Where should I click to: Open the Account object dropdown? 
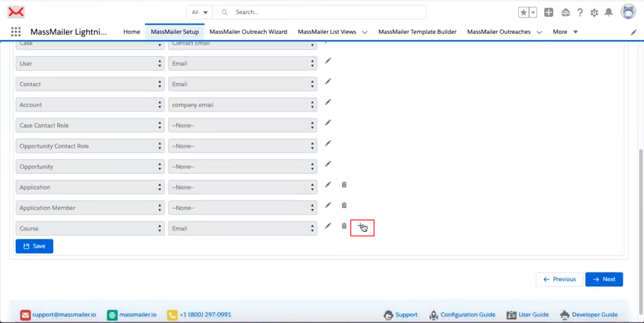click(90, 105)
